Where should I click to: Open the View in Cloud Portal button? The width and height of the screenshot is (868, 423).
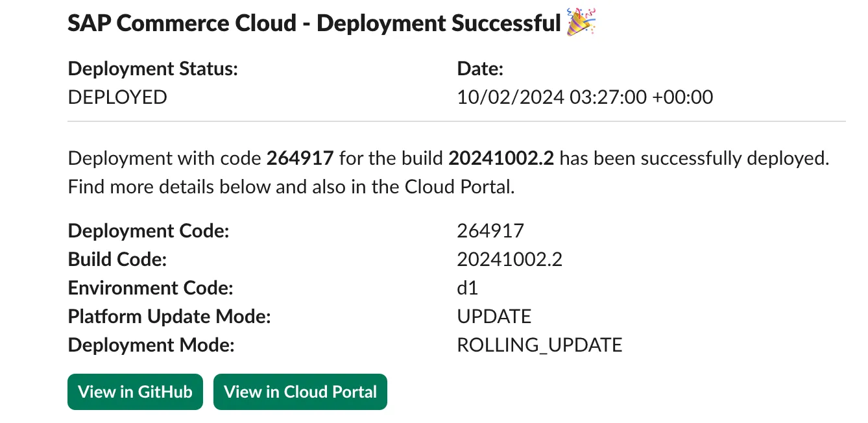(300, 392)
